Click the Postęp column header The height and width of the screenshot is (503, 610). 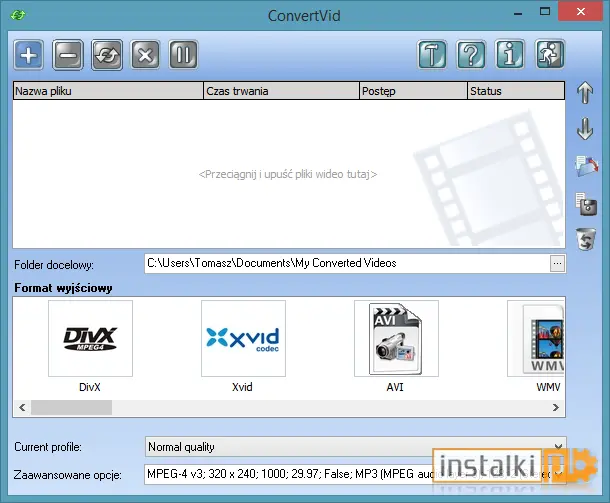[x=413, y=91]
